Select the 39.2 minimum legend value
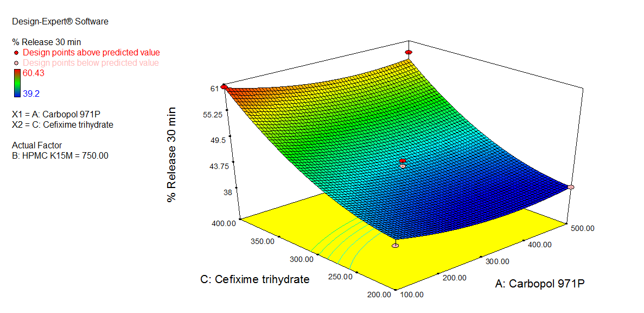Screen dimensions: 644x313 [x=31, y=93]
